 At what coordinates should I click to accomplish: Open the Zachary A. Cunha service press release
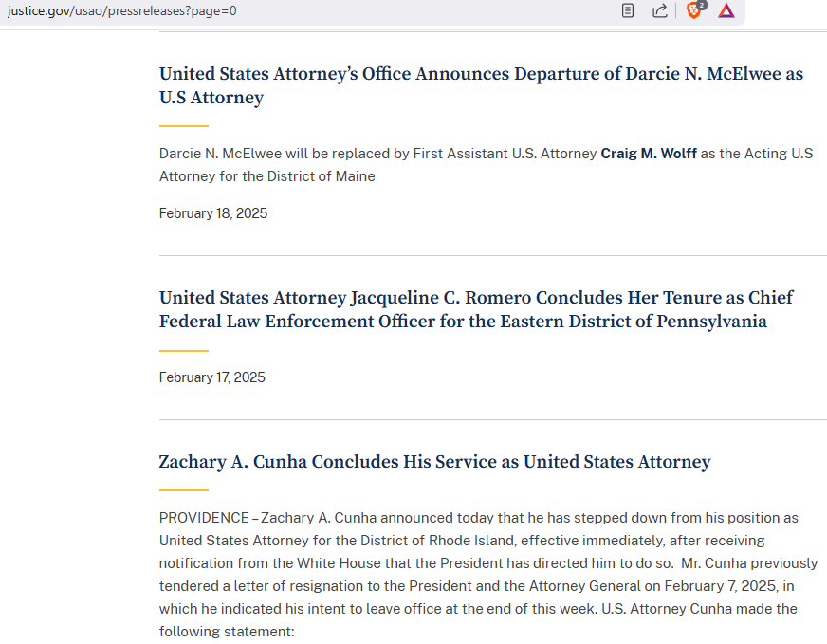pyautogui.click(x=434, y=462)
